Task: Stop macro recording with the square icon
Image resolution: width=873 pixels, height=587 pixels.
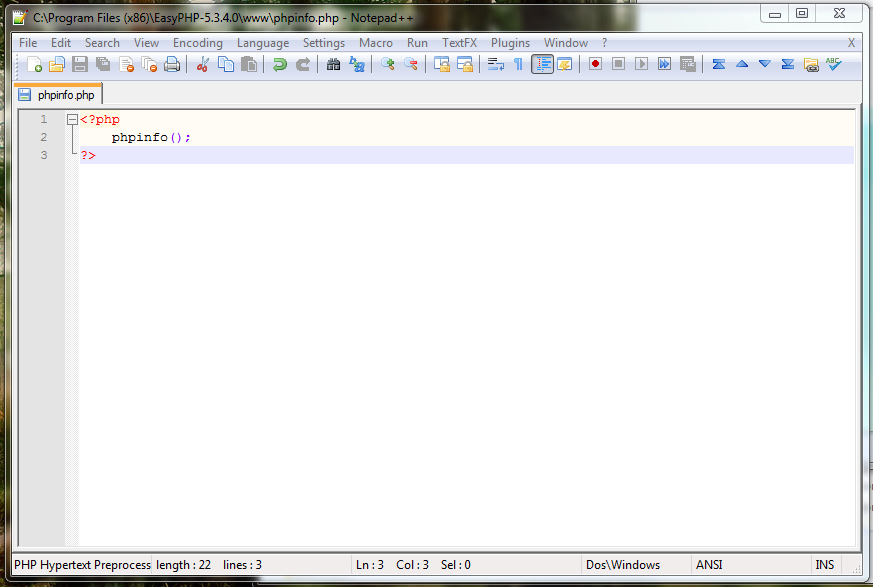Action: [x=618, y=65]
